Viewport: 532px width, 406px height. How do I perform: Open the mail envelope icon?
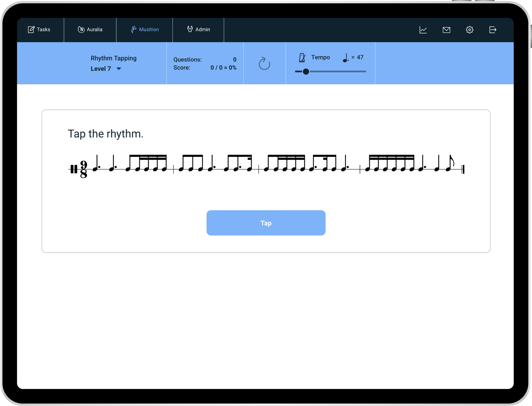446,30
